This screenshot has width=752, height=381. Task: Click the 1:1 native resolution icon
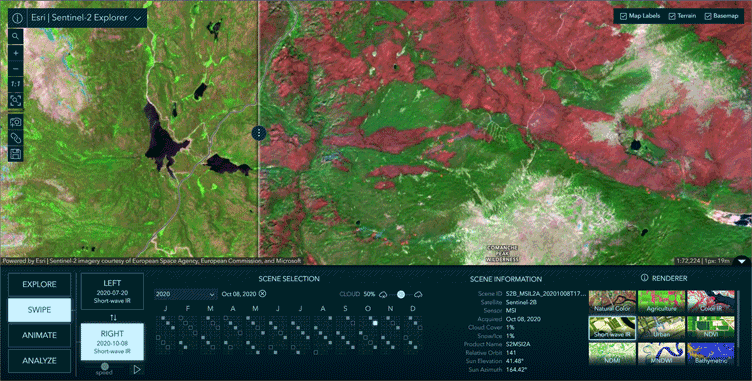tap(15, 84)
